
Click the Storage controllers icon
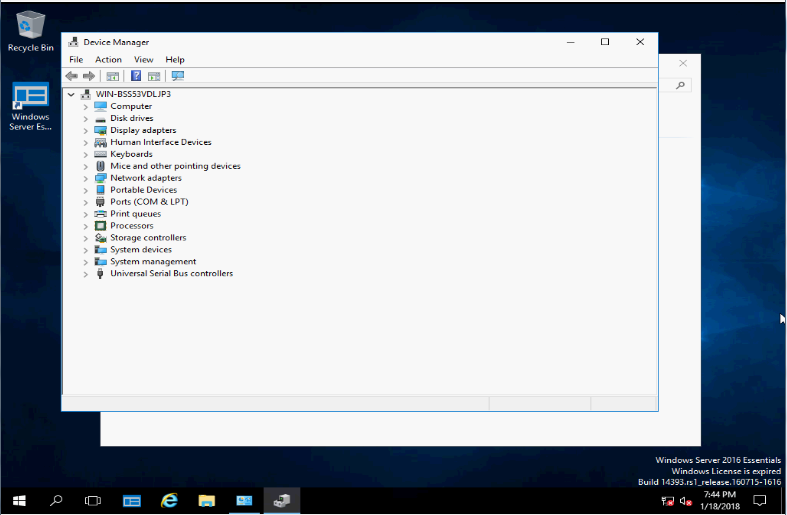click(x=100, y=238)
